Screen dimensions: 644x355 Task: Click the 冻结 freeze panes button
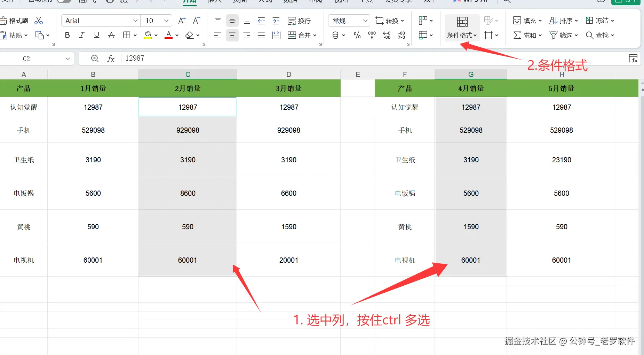pos(600,21)
